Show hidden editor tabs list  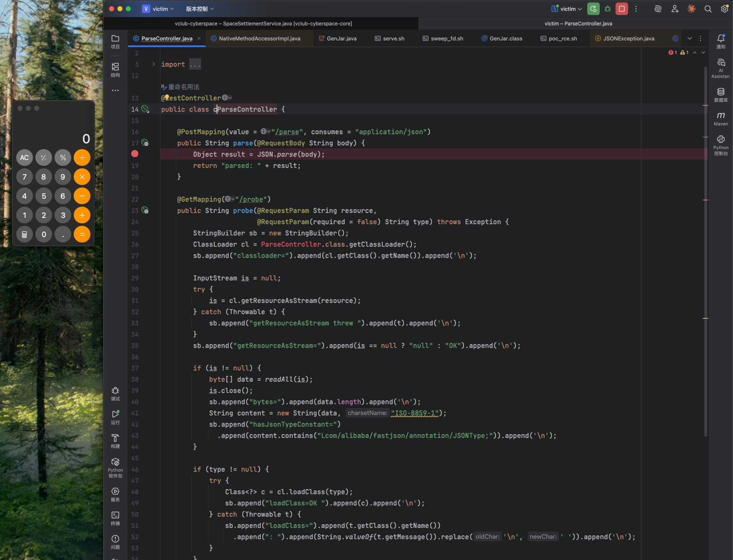pyautogui.click(x=690, y=38)
